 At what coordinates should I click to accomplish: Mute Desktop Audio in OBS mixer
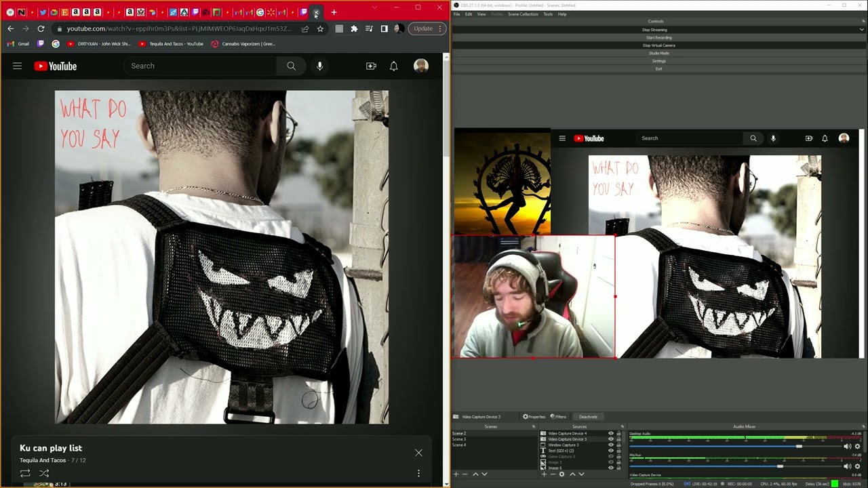coord(847,446)
